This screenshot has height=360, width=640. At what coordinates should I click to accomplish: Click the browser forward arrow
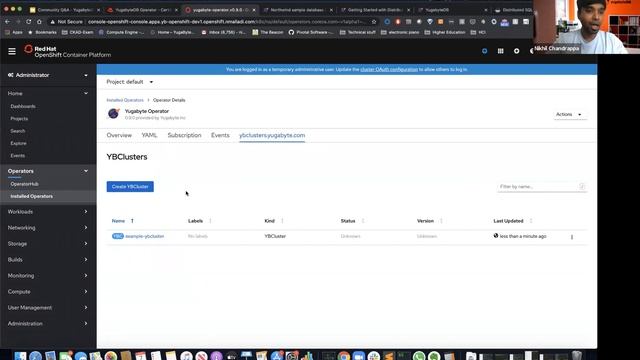pos(18,22)
